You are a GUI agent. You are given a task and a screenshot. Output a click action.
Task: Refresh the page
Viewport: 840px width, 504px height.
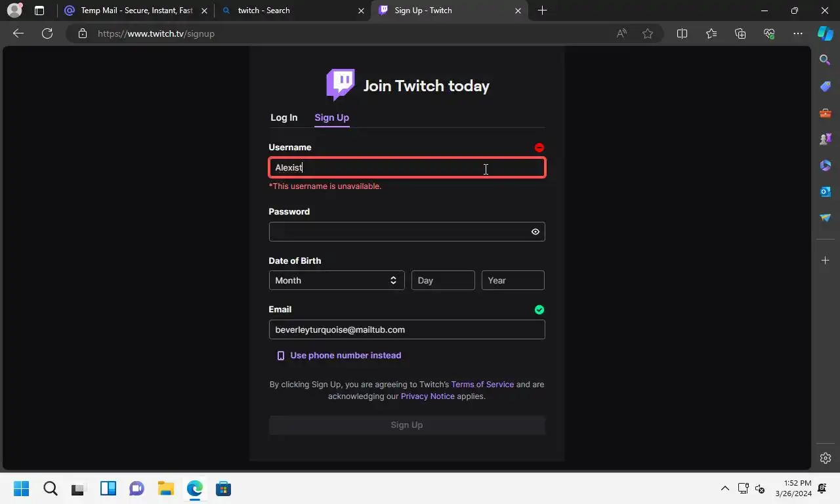point(47,33)
